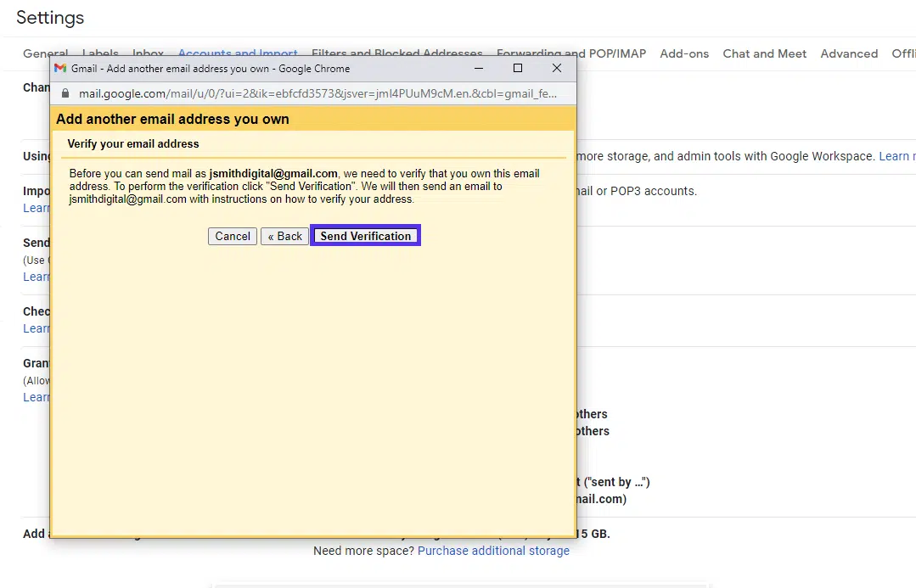Switch to the Accounts and Import tab
916x588 pixels.
238,51
